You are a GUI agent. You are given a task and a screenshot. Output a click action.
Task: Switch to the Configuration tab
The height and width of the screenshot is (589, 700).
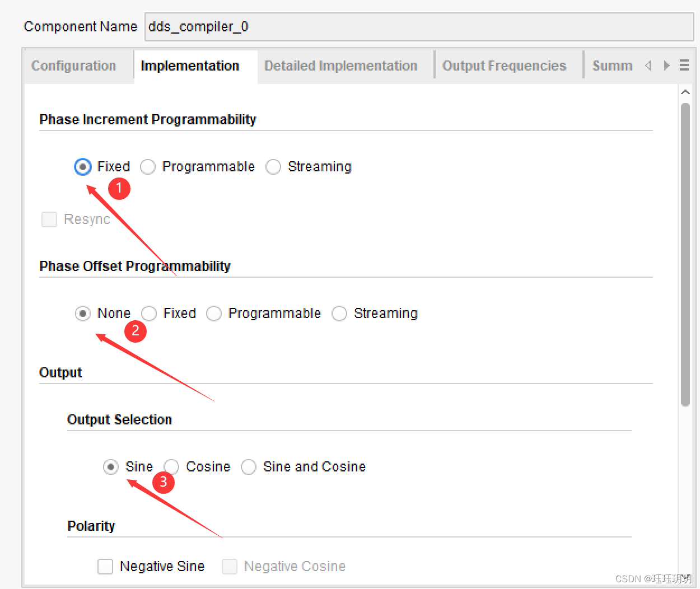pyautogui.click(x=73, y=66)
